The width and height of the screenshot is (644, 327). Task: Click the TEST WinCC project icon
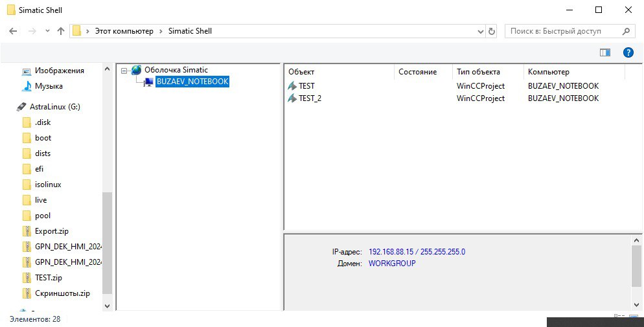tap(292, 85)
